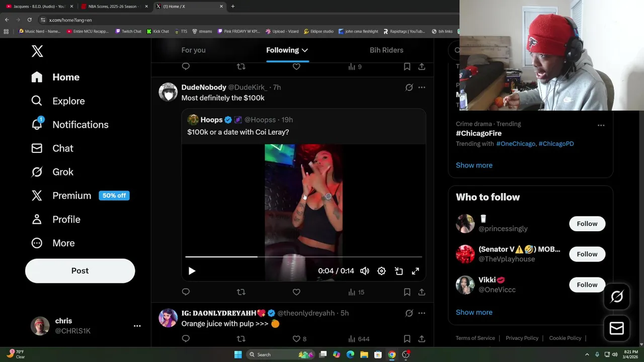
Task: Open floating Grok button
Action: (617, 297)
